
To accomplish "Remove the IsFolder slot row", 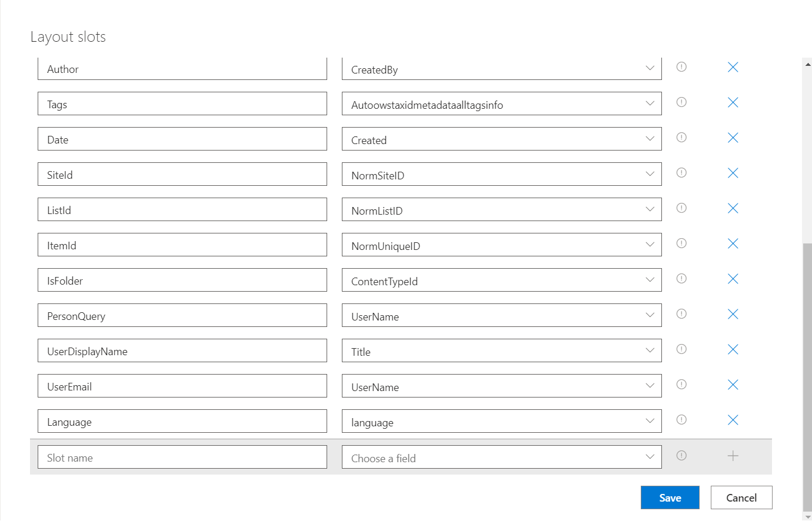I will click(x=733, y=279).
